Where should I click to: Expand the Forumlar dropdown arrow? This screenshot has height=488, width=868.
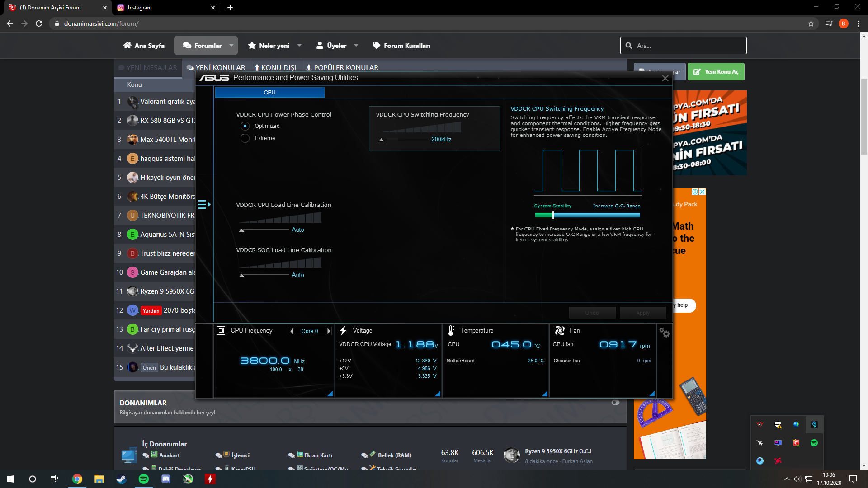[x=231, y=46]
